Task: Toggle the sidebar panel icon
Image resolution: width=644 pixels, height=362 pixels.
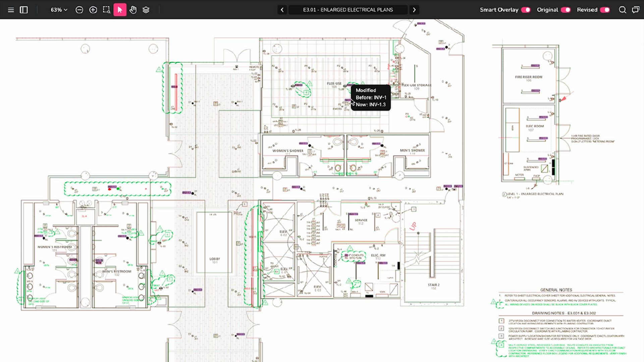Action: pyautogui.click(x=24, y=10)
